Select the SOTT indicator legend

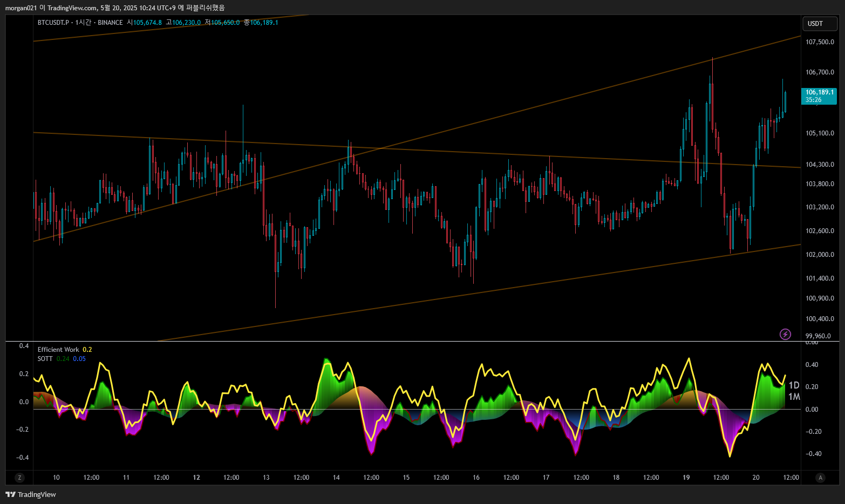click(x=45, y=359)
